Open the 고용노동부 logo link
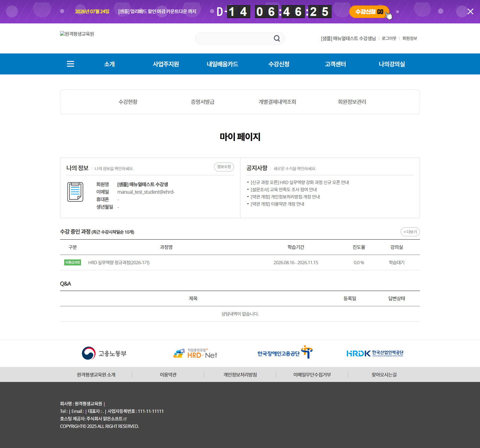Screen dimensions: 480x448 (104, 353)
